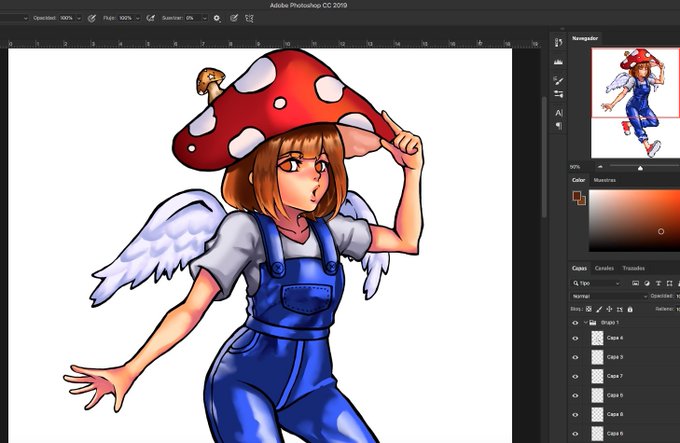This screenshot has height=443, width=680.
Task: Hide layer Capa 3
Action: 575,357
